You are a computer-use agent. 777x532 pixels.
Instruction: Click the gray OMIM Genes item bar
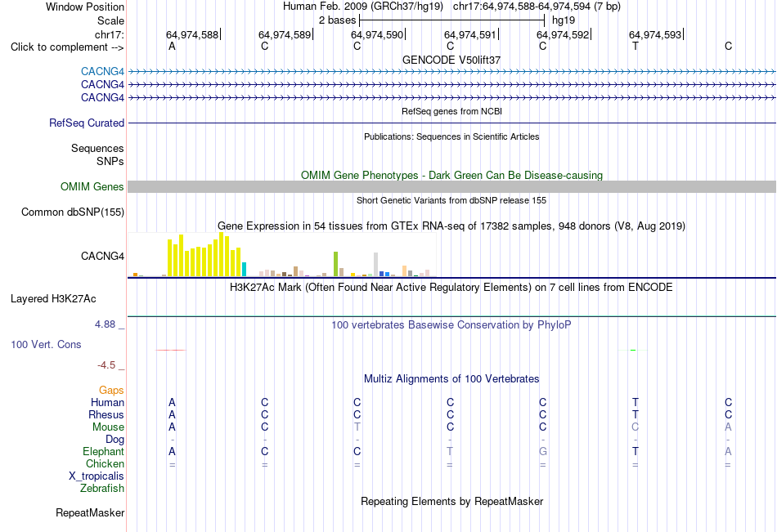(451, 187)
